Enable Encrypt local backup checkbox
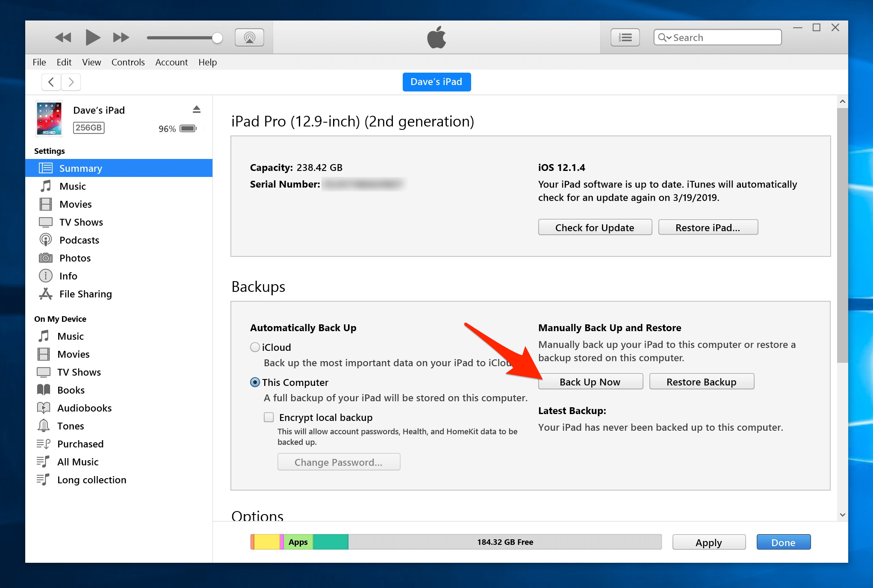Screen dimensions: 873x588 click(x=269, y=417)
